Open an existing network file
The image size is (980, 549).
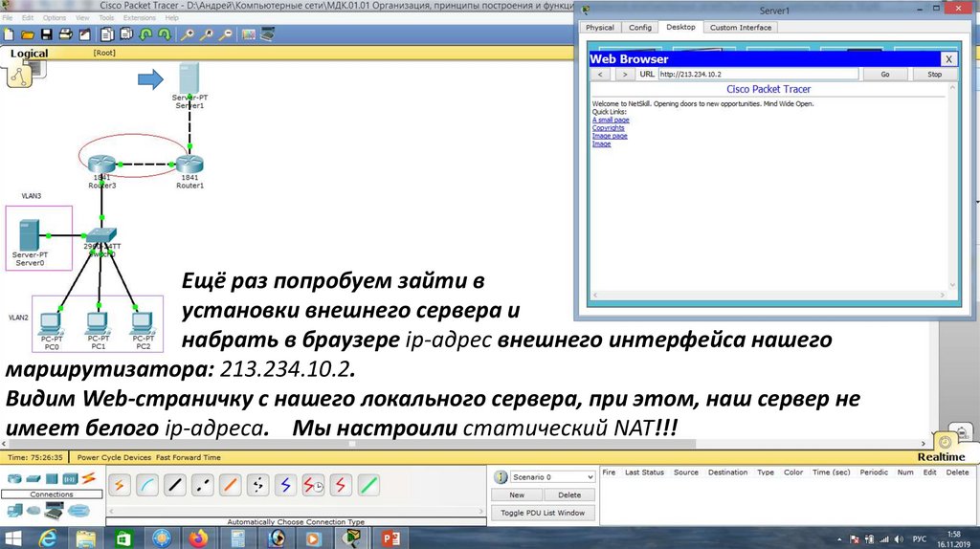[27, 35]
